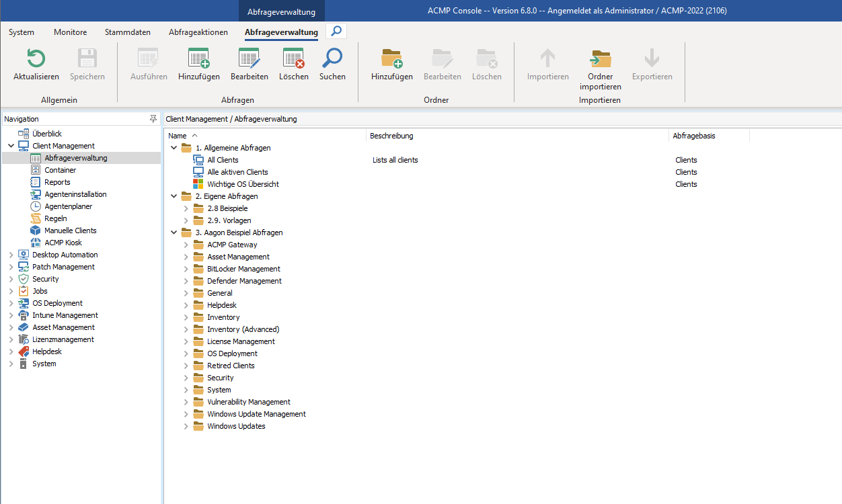Switch to the Abfrageaktionen tab
The image size is (842, 504).
[198, 32]
